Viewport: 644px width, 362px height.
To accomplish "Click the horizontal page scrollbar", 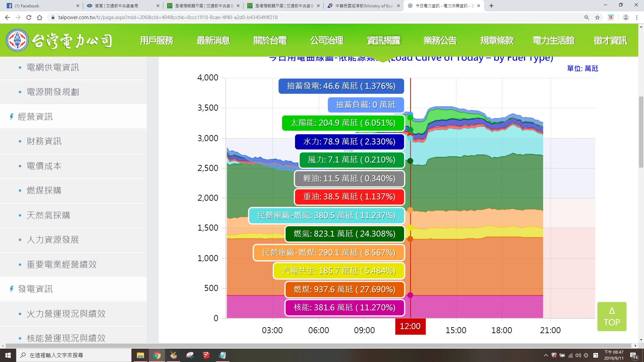I will [x=319, y=346].
